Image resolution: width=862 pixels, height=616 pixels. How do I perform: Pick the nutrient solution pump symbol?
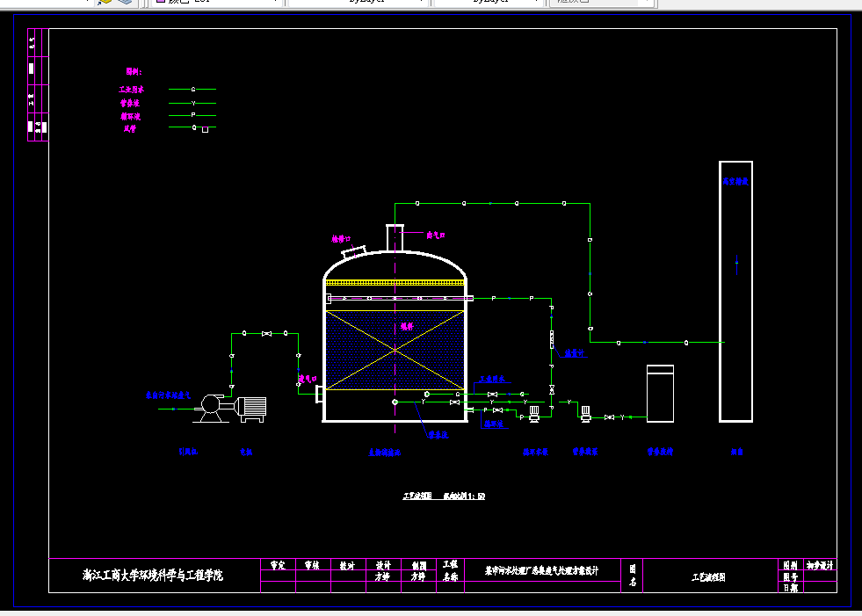[585, 414]
